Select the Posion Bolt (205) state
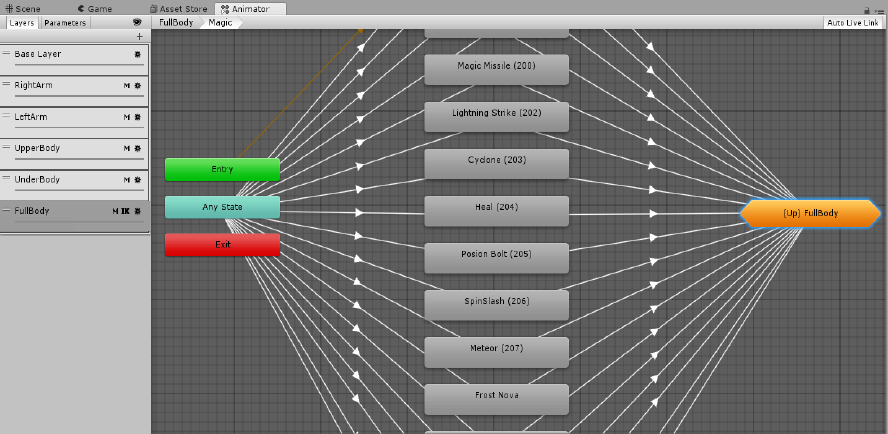Image resolution: width=888 pixels, height=434 pixels. (x=497, y=258)
